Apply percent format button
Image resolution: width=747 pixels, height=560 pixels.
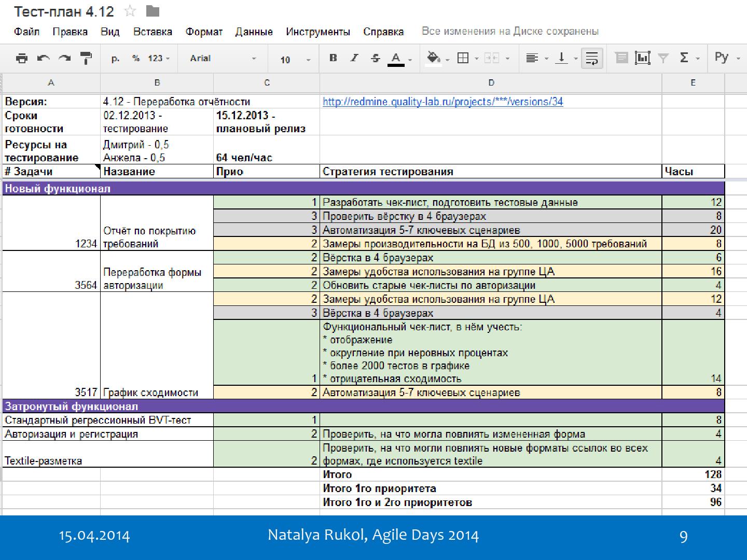136,58
